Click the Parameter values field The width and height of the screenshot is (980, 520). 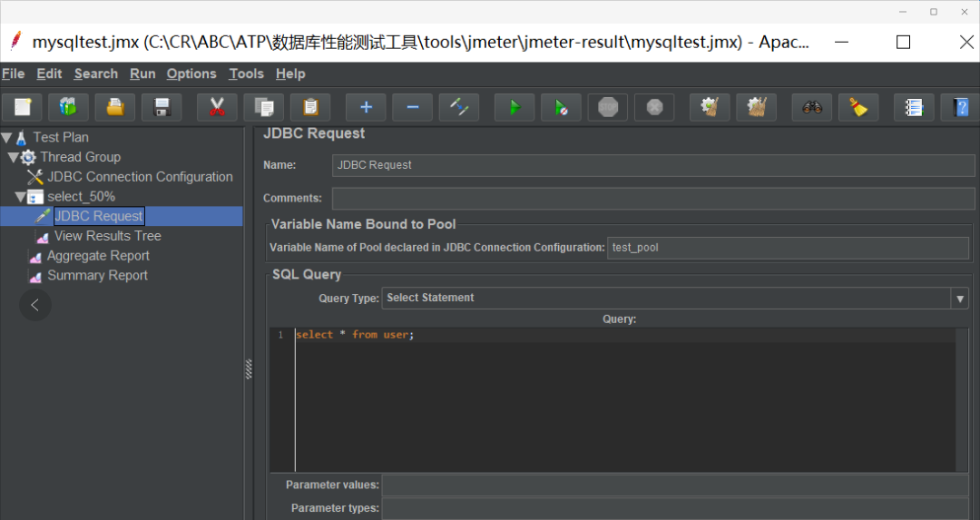coord(675,485)
